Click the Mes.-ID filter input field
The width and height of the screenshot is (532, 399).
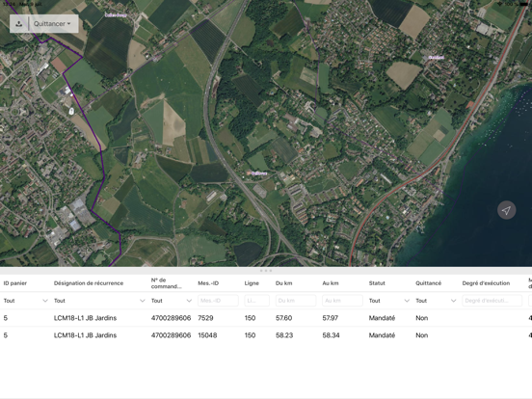[x=218, y=301]
